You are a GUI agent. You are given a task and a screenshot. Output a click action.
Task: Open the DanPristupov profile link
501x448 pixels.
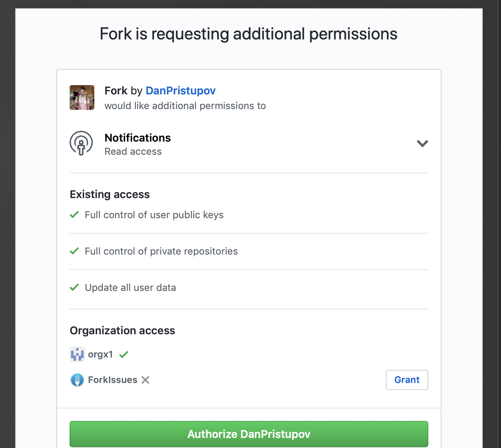[181, 91]
